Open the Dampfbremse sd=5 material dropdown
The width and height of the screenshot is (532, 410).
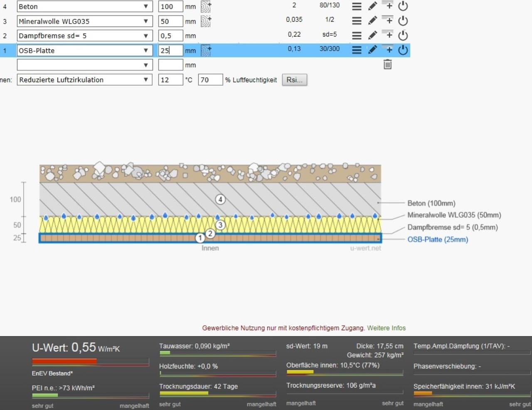85,36
